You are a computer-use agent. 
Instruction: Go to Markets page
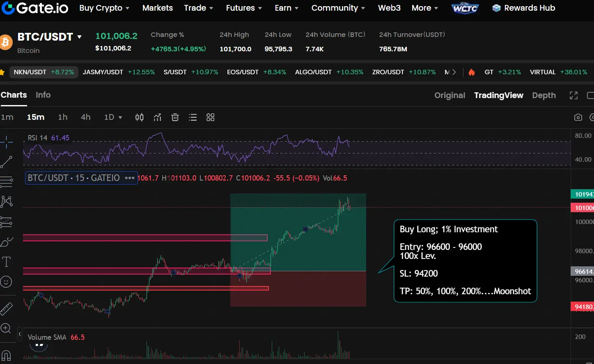[x=158, y=8]
